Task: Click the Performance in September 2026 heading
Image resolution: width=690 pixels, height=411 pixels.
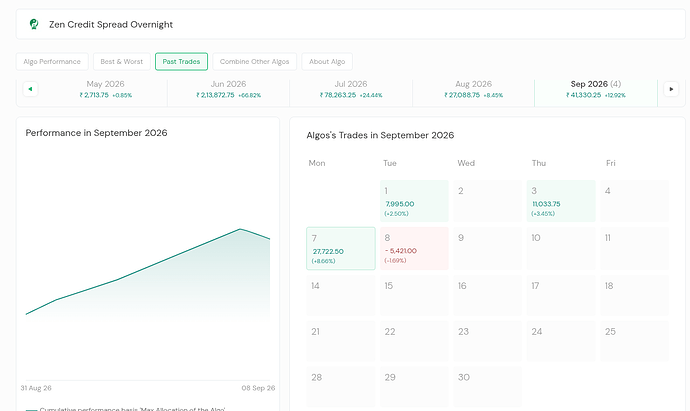Action: 96,133
